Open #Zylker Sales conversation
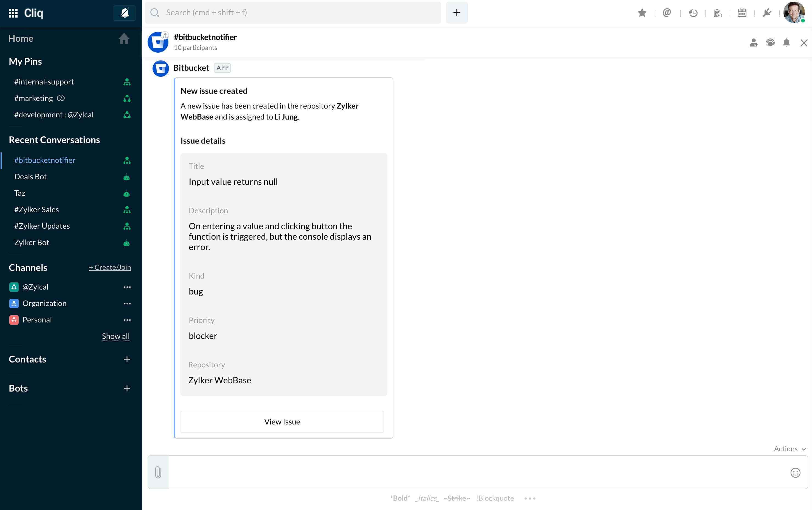This screenshot has height=510, width=812. 36,210
